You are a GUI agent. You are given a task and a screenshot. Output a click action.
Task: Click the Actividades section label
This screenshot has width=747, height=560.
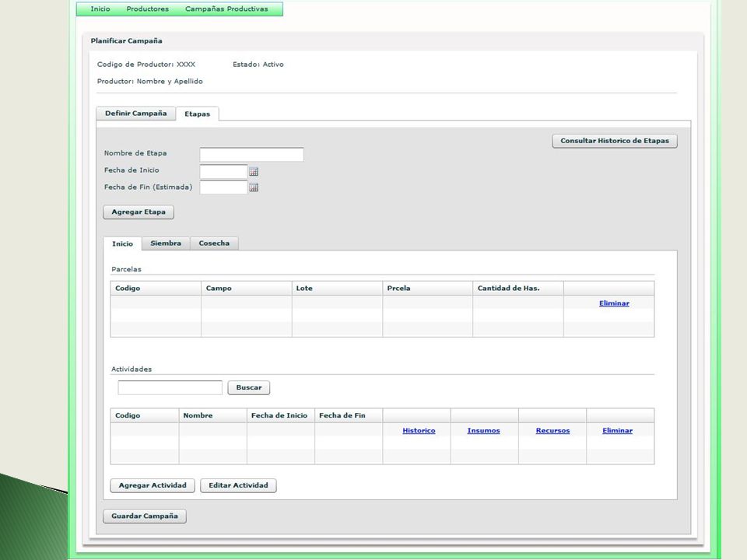(132, 369)
